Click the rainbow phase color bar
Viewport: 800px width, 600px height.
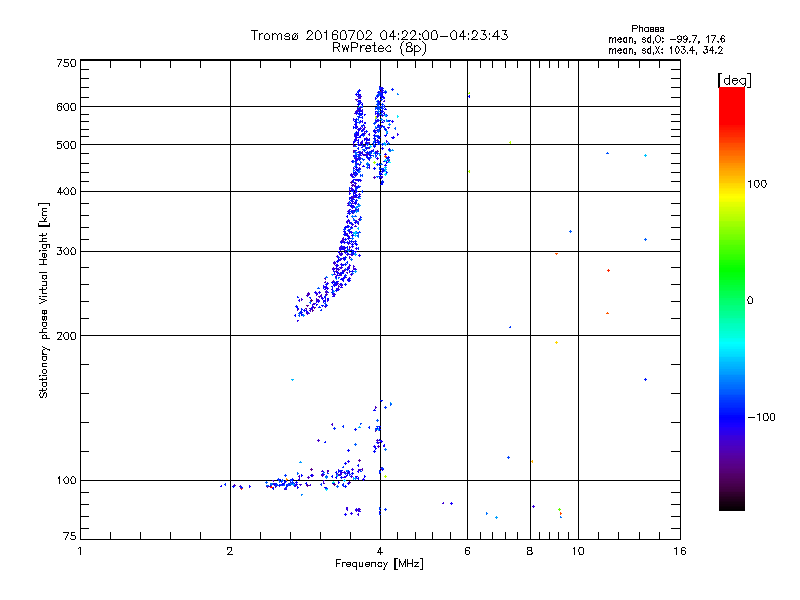pyautogui.click(x=732, y=299)
